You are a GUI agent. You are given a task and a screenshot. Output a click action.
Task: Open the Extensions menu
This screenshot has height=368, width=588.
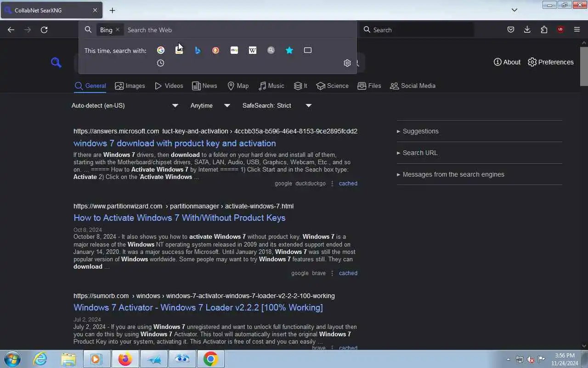pyautogui.click(x=544, y=30)
